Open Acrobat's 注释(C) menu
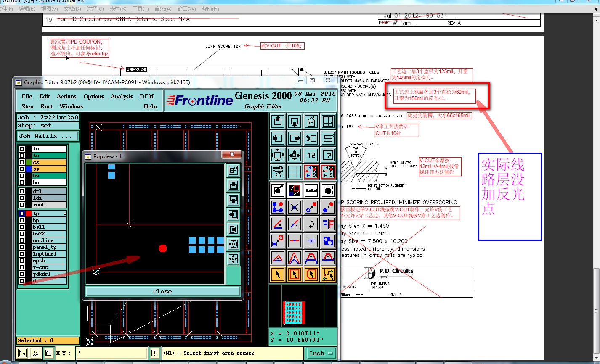The width and height of the screenshot is (600, 364). 95,8
